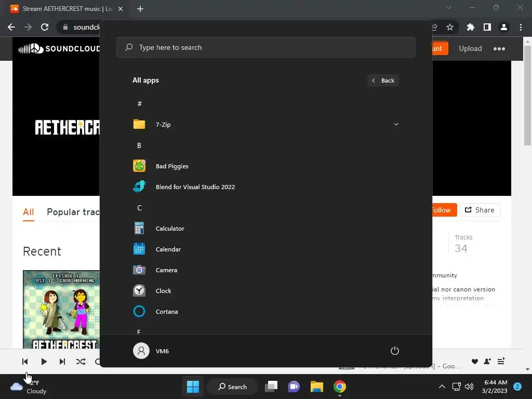Click the Start menu search field
This screenshot has height=399, width=532.
pos(265,47)
